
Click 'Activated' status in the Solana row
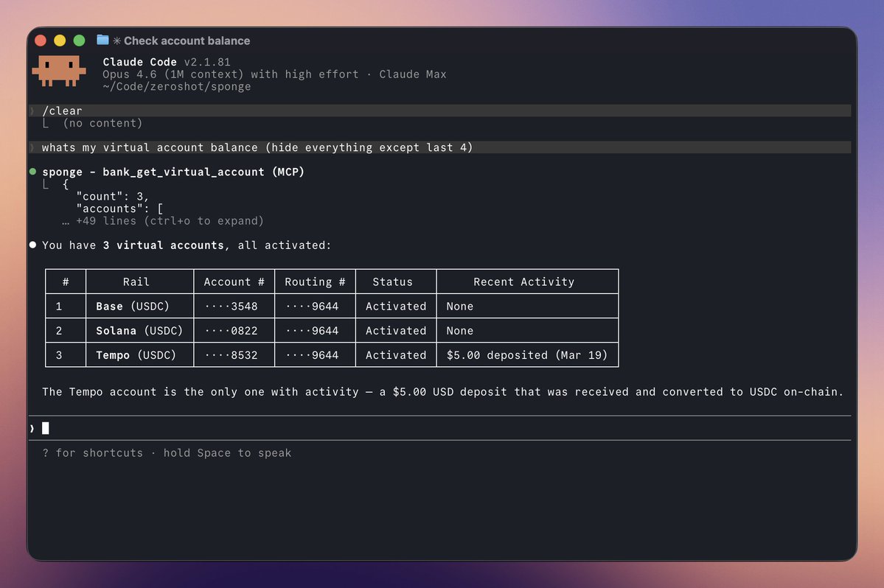click(x=396, y=331)
